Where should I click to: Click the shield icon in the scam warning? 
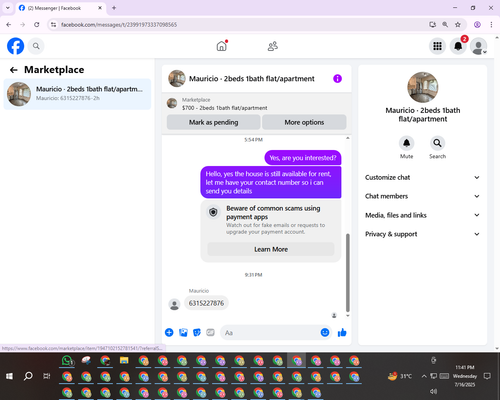pyautogui.click(x=213, y=212)
